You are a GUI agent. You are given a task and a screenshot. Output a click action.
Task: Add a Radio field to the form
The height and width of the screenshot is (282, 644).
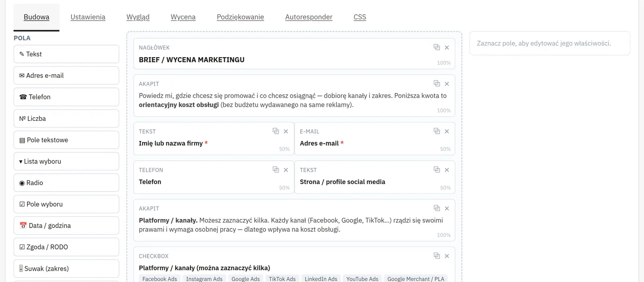click(66, 183)
